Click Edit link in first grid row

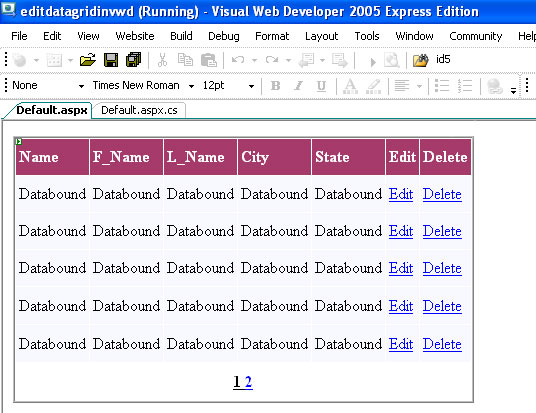click(401, 194)
